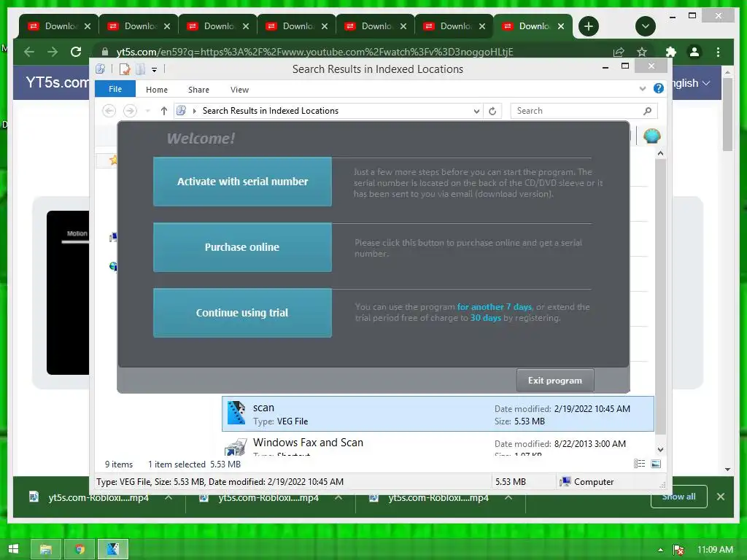Click the Purchase online button
The width and height of the screenshot is (747, 560).
click(x=242, y=247)
